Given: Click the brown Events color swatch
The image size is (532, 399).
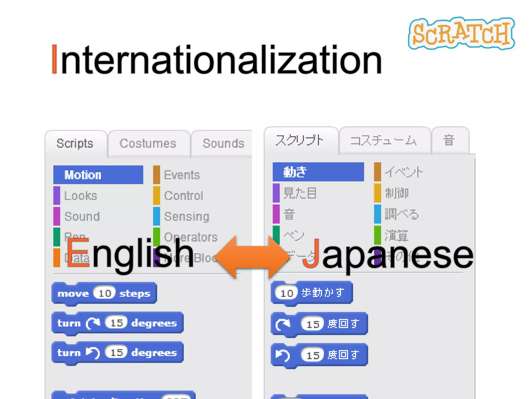Looking at the screenshot, I should (x=156, y=175).
